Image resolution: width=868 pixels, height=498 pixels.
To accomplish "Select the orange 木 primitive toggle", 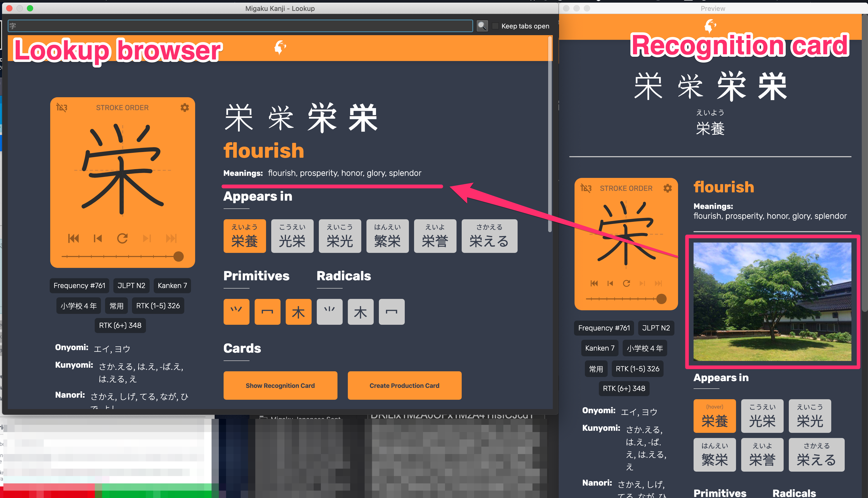I will click(x=298, y=312).
